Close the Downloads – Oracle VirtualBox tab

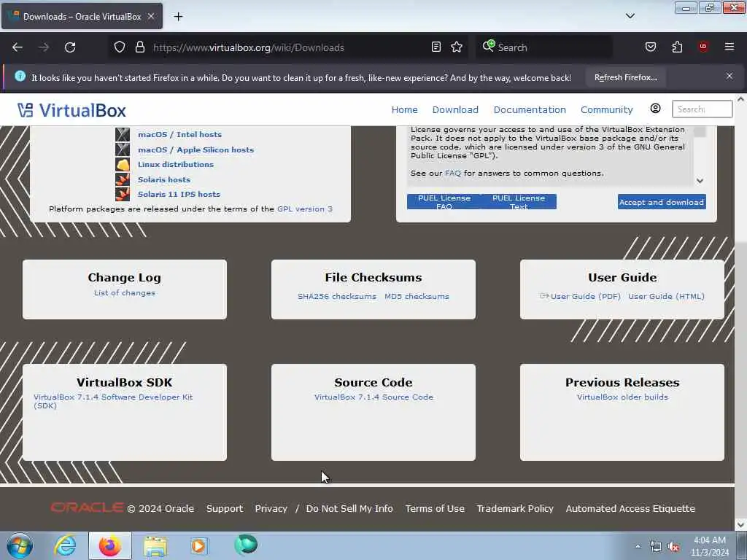point(151,16)
